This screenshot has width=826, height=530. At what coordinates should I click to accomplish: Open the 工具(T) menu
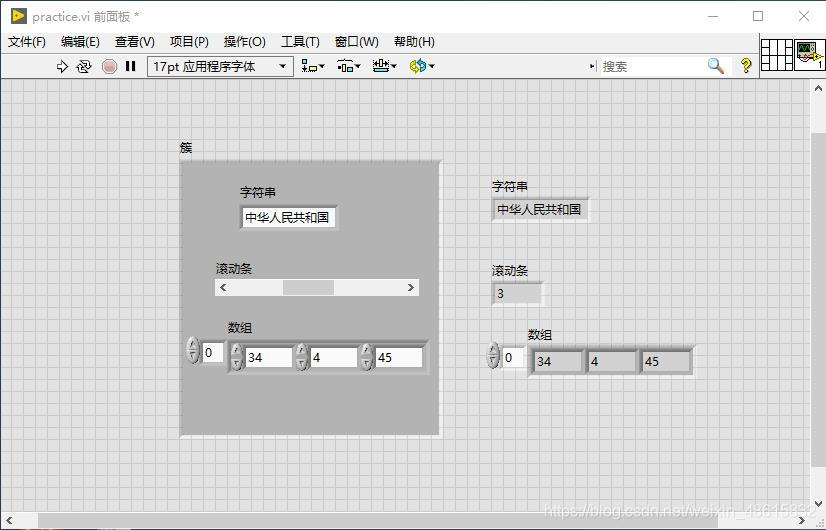tap(300, 42)
